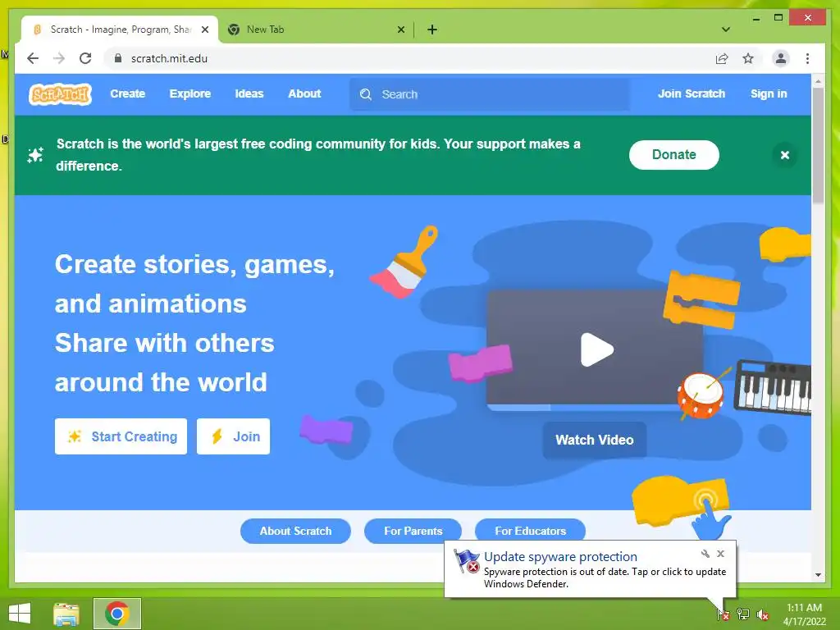The width and height of the screenshot is (840, 630).
Task: Close the New Tab tab
Action: pos(400,30)
